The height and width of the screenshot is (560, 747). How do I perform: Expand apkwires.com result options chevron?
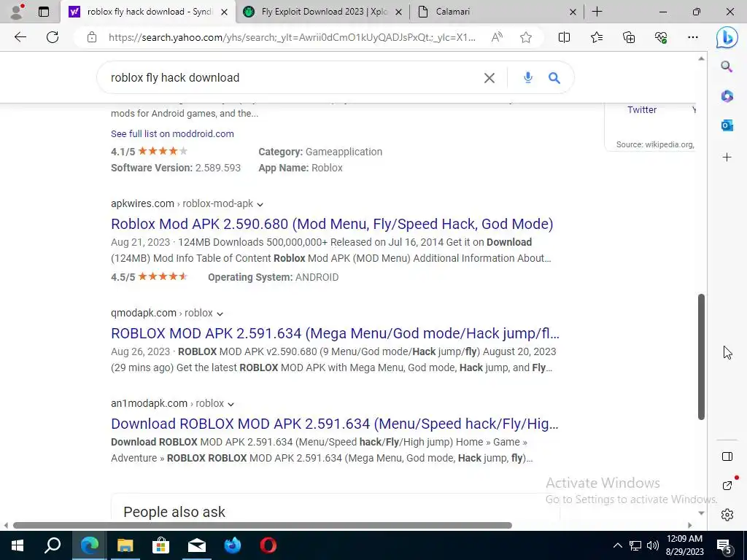(260, 204)
